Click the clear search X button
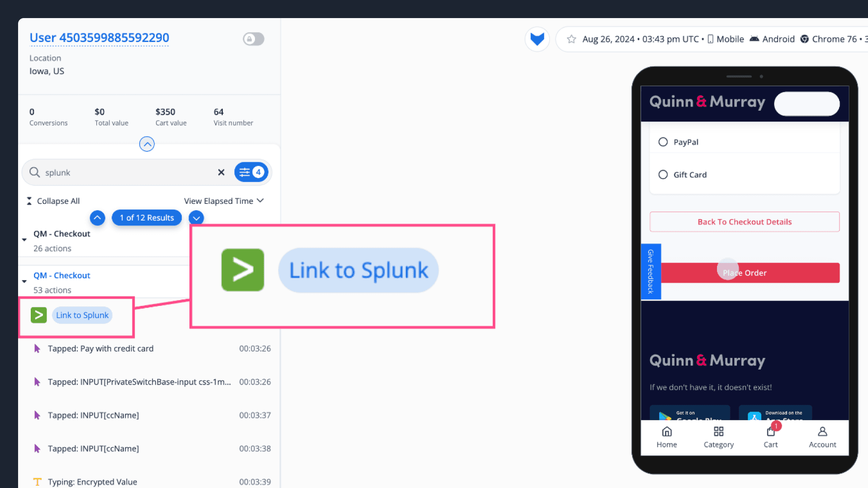The width and height of the screenshot is (868, 488). click(221, 172)
